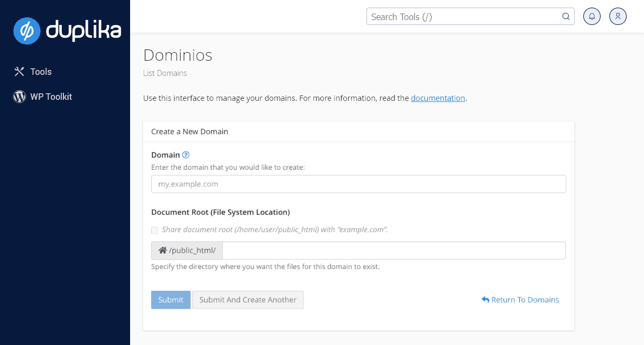Click the Submit button
644x345 pixels.
(171, 300)
